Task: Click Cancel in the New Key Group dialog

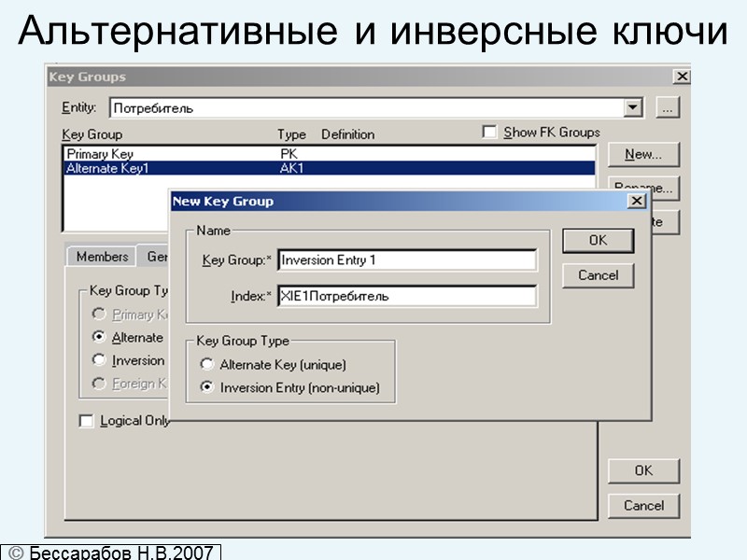Action: [x=598, y=274]
